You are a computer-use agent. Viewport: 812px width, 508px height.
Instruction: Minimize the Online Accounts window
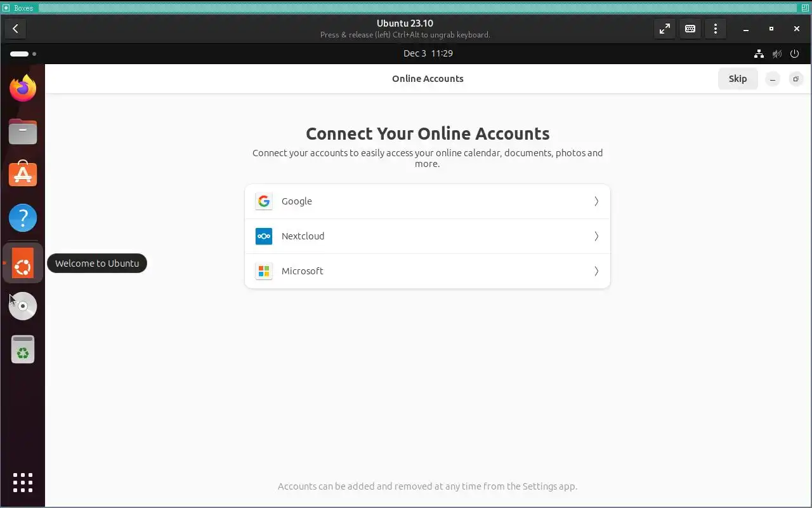[x=773, y=79]
